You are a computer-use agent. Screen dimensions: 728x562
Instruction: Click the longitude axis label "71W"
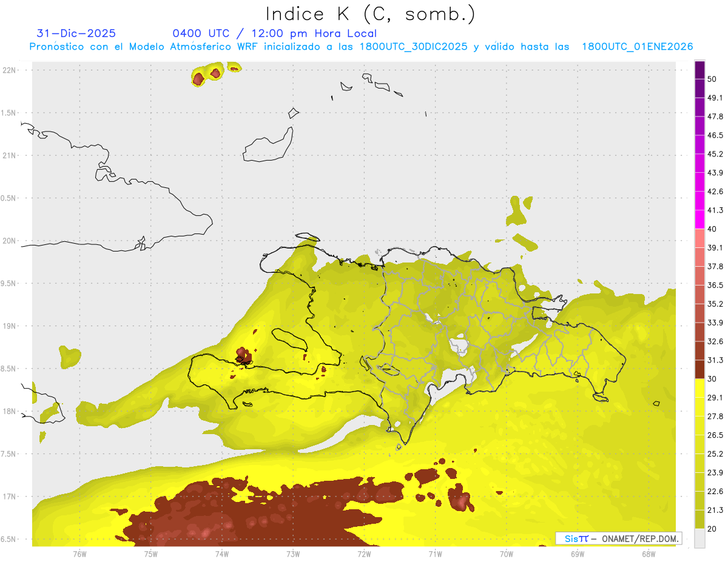pyautogui.click(x=435, y=554)
